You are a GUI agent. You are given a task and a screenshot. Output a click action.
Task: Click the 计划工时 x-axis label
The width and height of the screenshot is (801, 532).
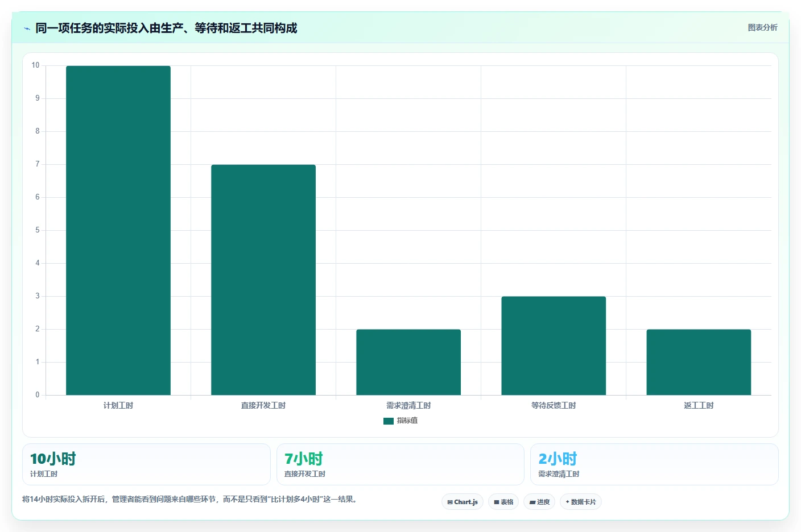click(x=118, y=405)
